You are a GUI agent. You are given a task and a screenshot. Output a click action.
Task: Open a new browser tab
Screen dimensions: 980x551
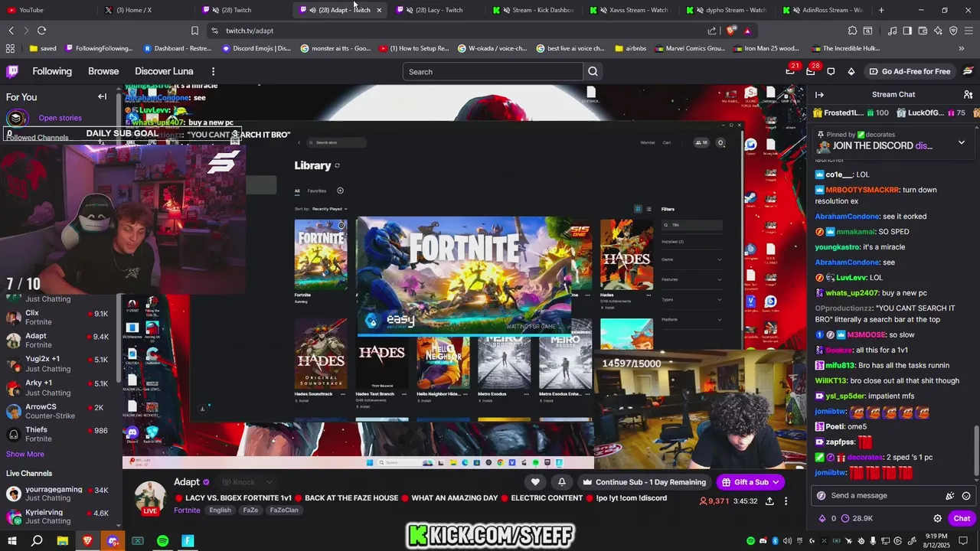click(x=881, y=10)
